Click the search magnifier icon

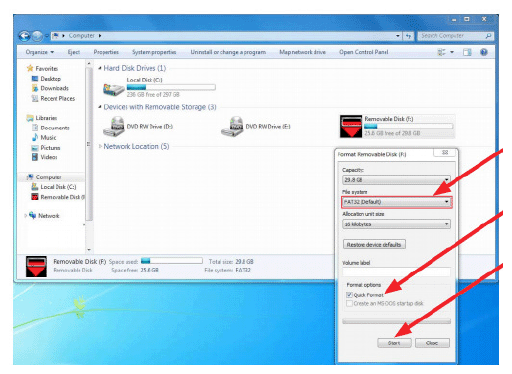point(488,36)
